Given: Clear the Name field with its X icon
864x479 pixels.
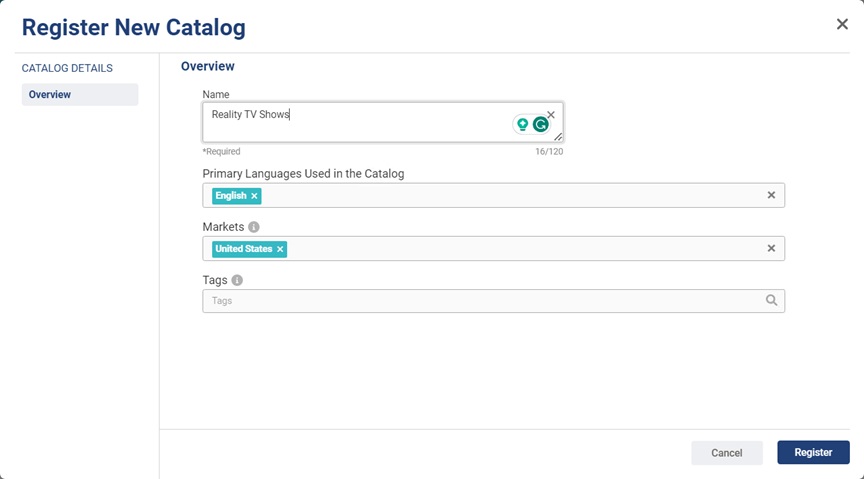Looking at the screenshot, I should coord(551,115).
